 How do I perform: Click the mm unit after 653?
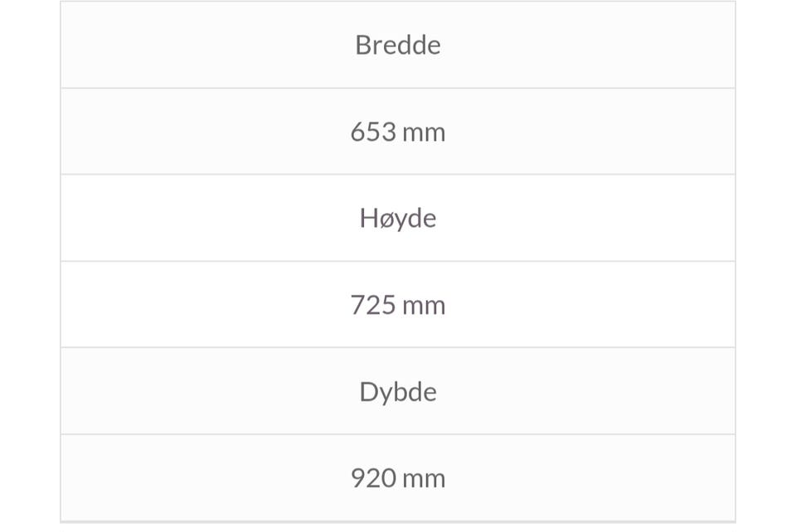point(424,134)
